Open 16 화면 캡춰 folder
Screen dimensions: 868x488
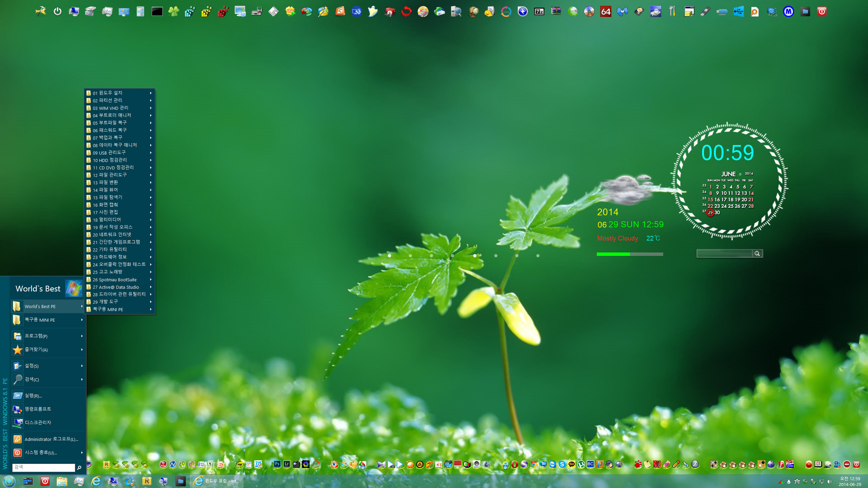click(x=119, y=205)
